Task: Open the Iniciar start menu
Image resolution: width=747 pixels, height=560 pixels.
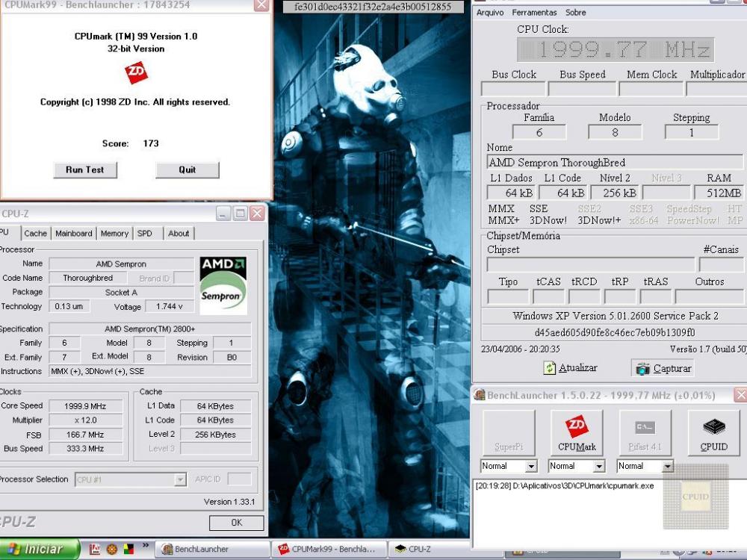Action: point(39,549)
